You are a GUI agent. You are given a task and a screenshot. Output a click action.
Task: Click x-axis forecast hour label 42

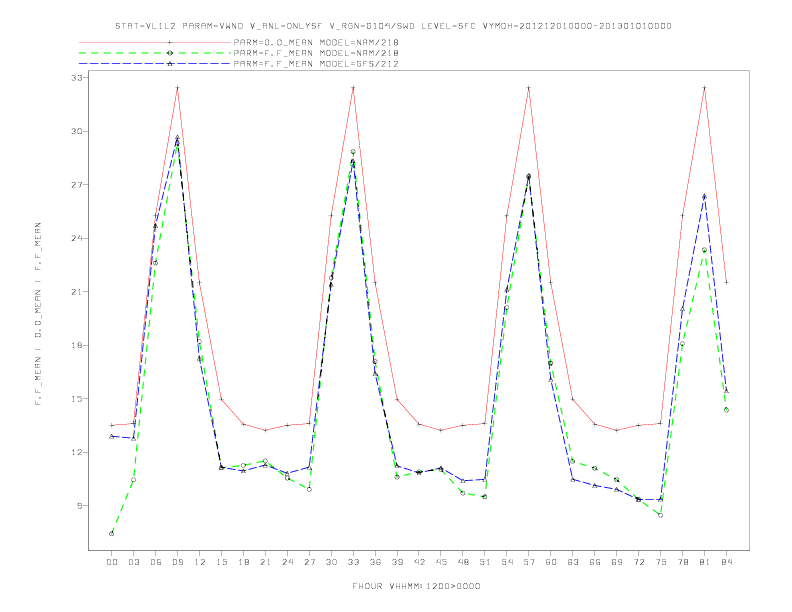click(x=419, y=562)
